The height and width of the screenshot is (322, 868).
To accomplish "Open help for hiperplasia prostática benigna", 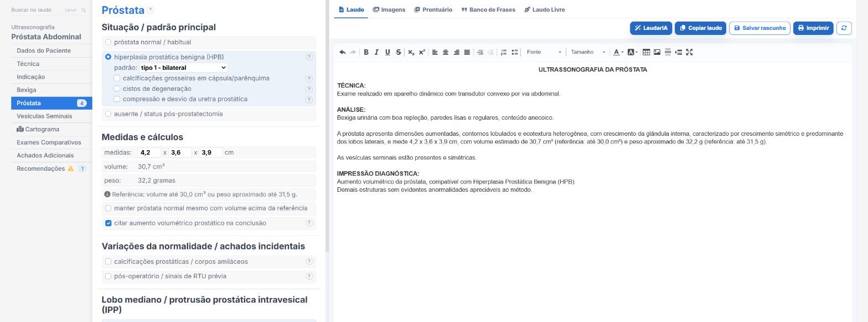I will pos(309,57).
